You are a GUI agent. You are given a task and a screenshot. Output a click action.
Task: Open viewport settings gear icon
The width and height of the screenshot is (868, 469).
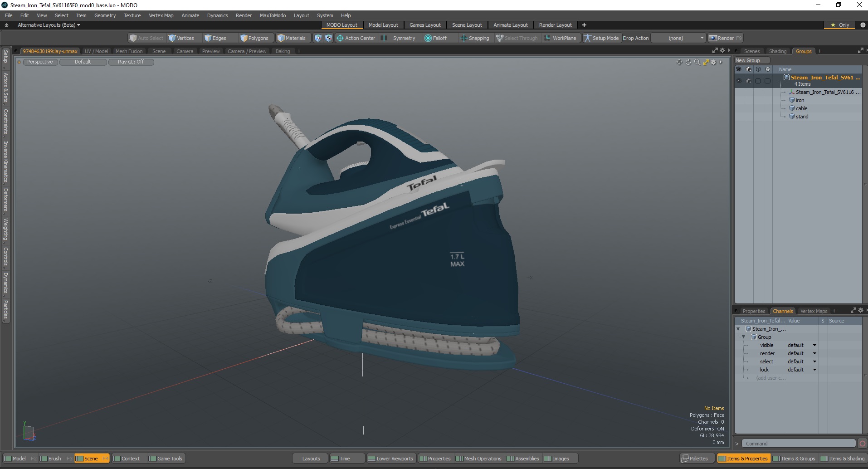point(713,62)
